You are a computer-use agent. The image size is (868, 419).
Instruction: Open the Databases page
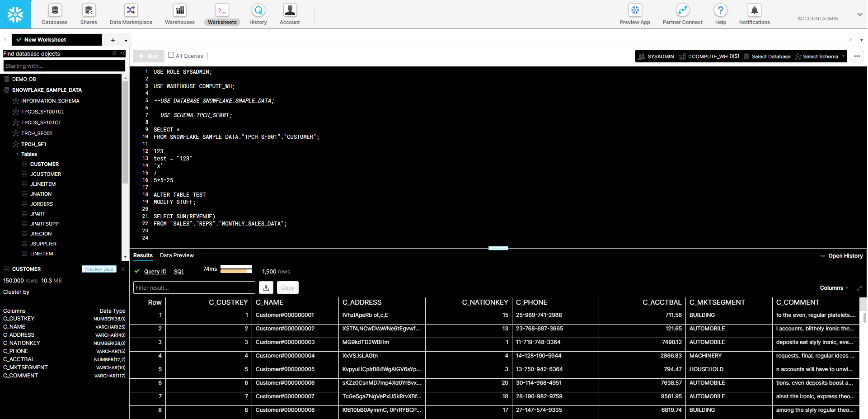(55, 14)
